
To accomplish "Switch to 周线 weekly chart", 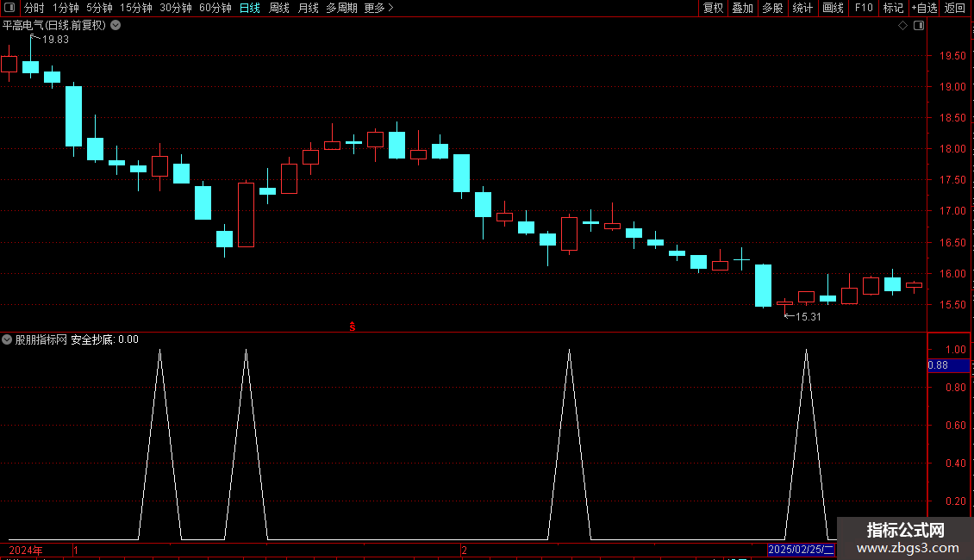I will (279, 8).
